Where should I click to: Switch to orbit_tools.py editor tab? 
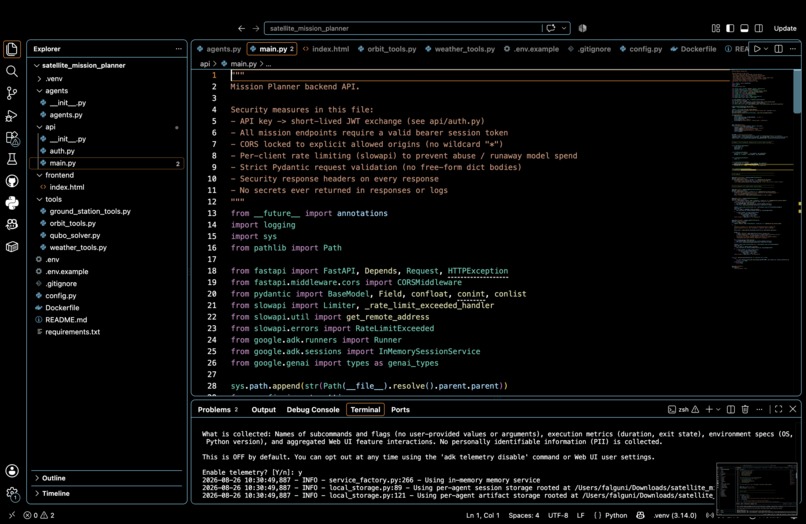coord(387,49)
